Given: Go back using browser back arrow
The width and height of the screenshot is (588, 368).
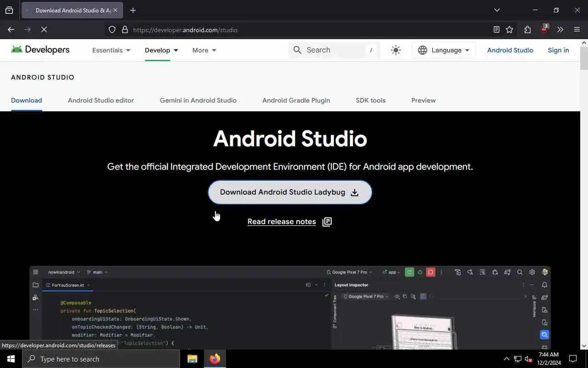Looking at the screenshot, I should [x=11, y=29].
